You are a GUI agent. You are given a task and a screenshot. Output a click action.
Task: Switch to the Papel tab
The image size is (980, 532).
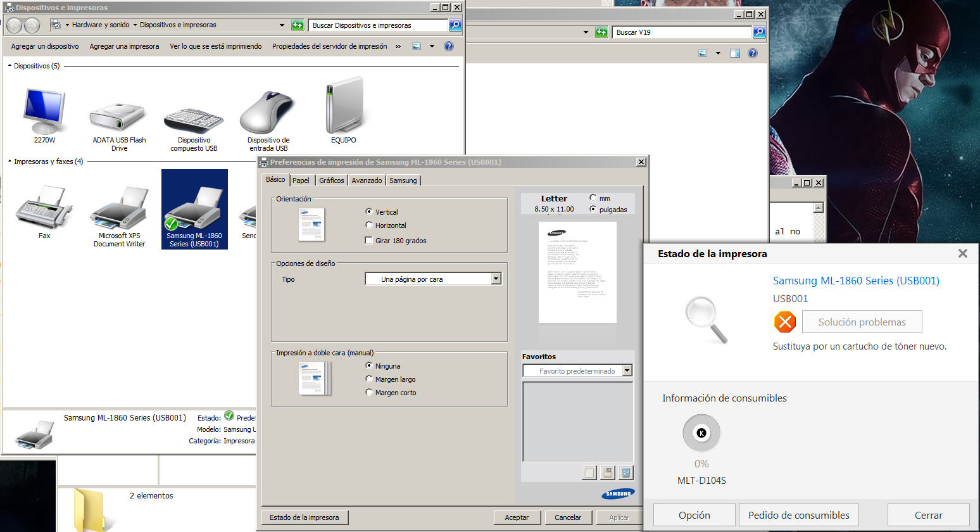(301, 180)
